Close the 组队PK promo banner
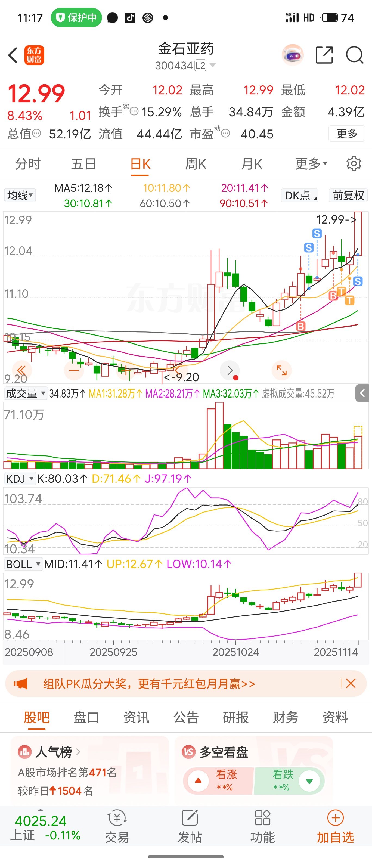Viewport: 372px width, 868px height. [351, 683]
